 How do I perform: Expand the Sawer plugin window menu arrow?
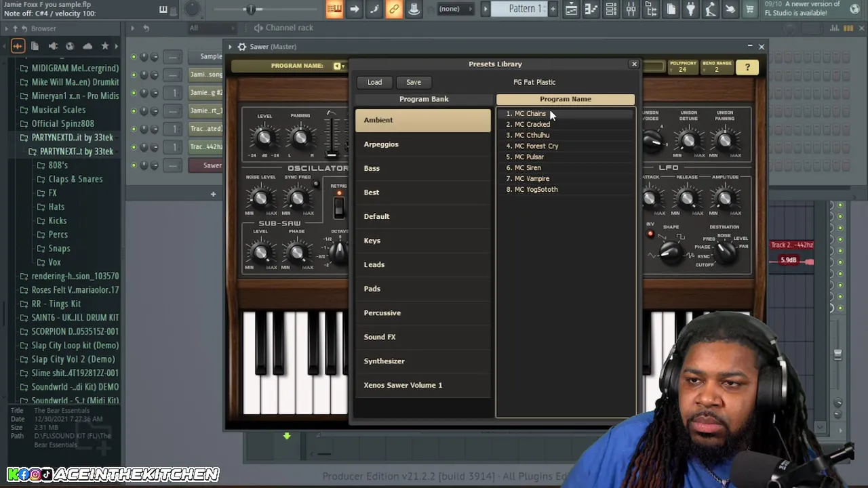(231, 47)
